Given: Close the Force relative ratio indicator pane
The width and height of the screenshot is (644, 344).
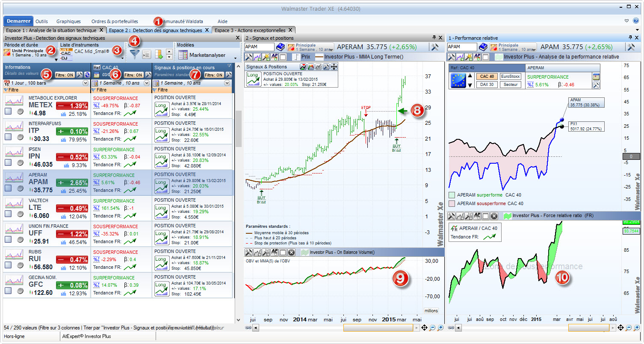Looking at the screenshot, I should point(494,216).
